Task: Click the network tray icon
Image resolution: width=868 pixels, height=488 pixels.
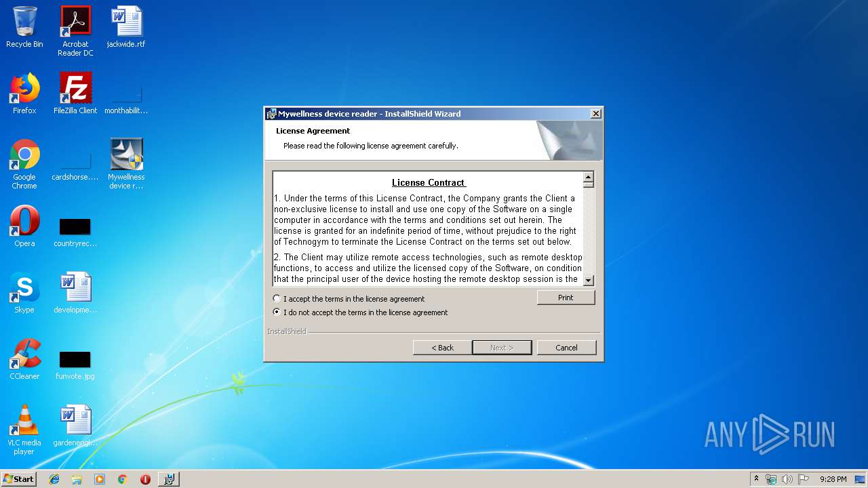Action: [x=771, y=479]
